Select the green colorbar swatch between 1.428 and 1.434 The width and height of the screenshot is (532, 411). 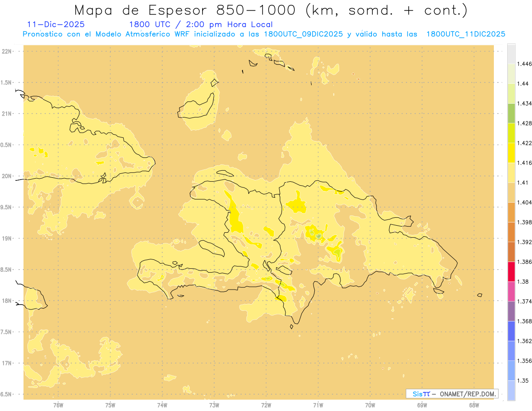(511, 113)
